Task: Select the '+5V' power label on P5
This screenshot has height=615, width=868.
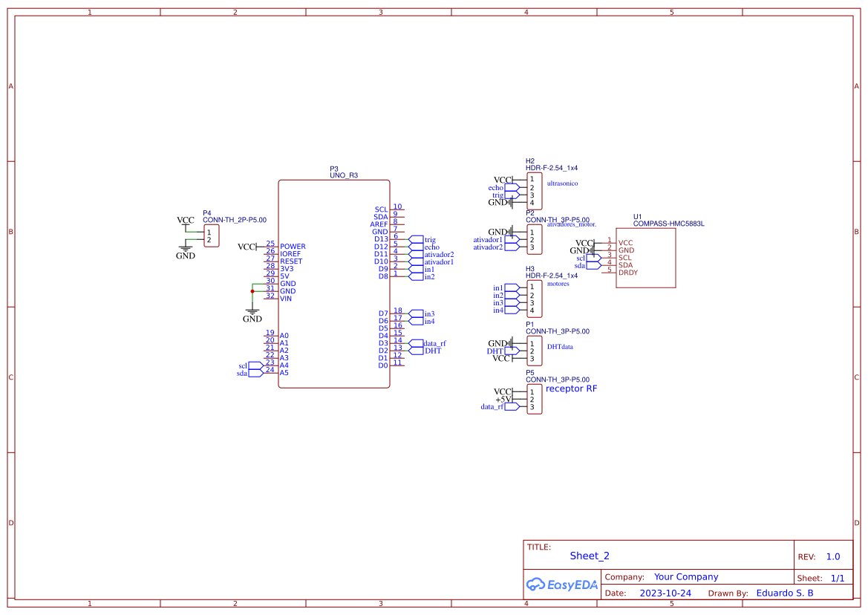Action: (x=503, y=399)
